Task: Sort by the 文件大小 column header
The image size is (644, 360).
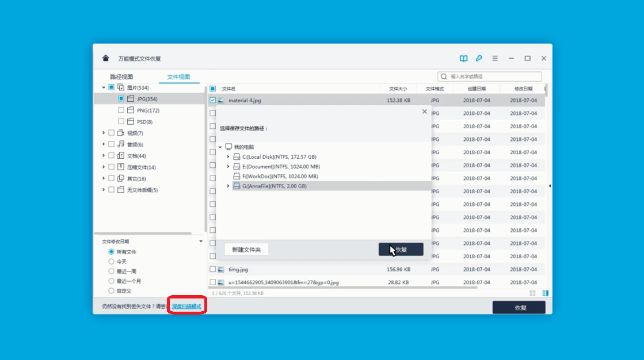Action: click(398, 89)
